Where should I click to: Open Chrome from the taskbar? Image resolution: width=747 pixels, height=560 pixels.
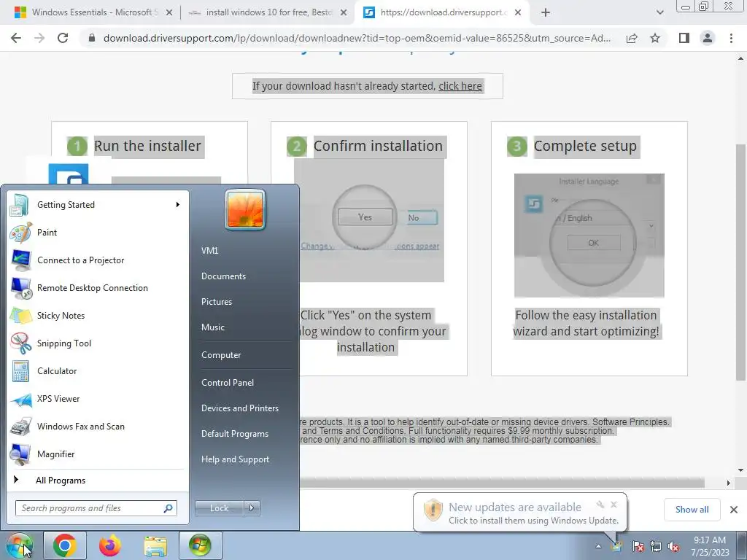[65, 545]
